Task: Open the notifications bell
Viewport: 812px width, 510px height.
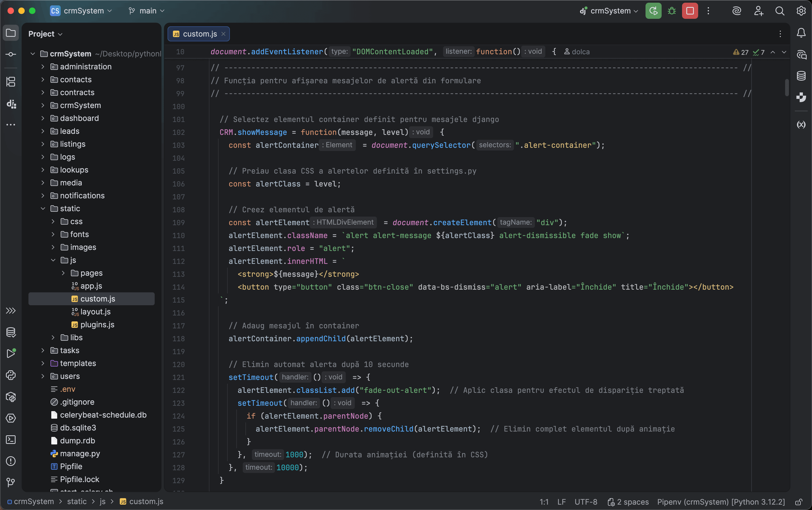Action: click(801, 33)
